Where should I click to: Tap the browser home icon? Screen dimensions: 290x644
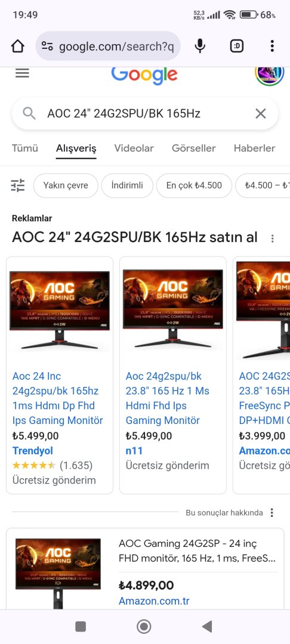pyautogui.click(x=18, y=46)
